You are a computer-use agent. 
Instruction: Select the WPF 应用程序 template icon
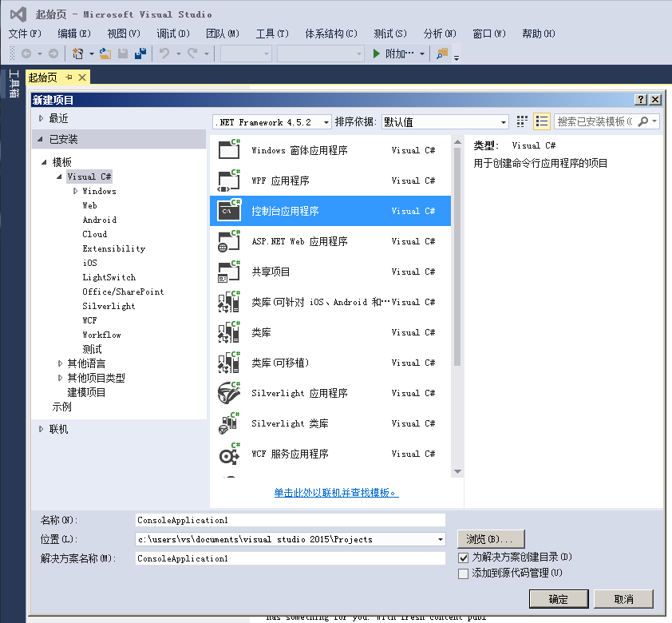[x=229, y=180]
